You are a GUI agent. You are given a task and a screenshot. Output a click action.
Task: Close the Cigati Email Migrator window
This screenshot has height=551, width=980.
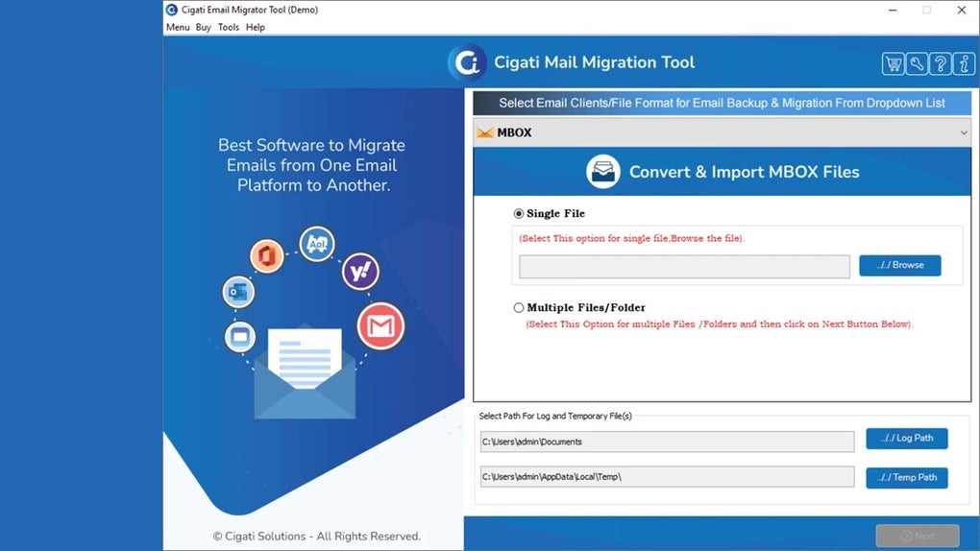pos(961,10)
